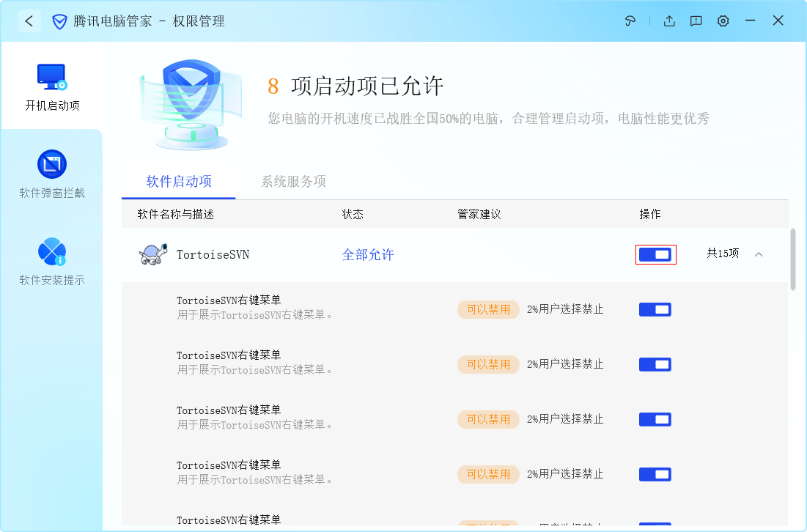Toggle third TortoiseSVN右键菜单 switch

(x=655, y=419)
